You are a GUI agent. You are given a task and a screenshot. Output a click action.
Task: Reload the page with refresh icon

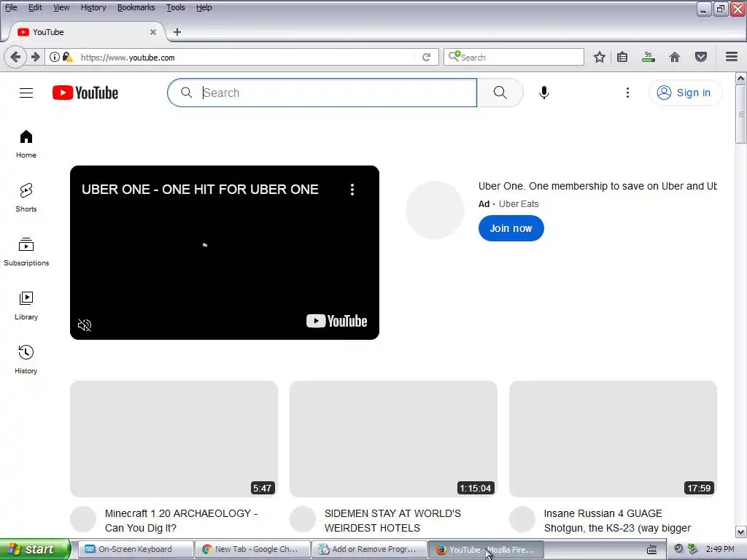pos(426,57)
